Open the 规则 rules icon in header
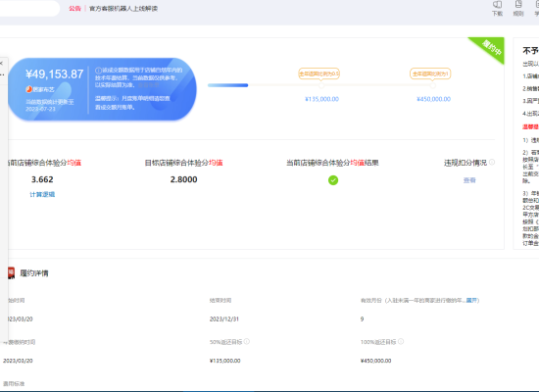The height and width of the screenshot is (392, 539). [518, 5]
